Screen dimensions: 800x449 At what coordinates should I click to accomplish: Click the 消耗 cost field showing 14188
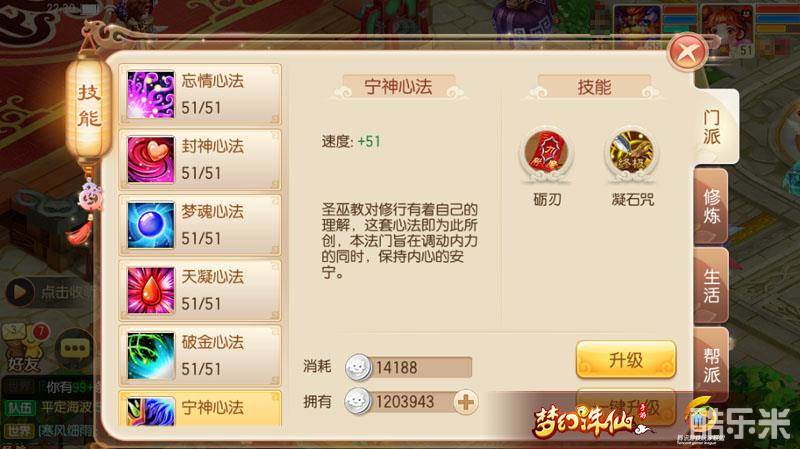click(x=408, y=367)
